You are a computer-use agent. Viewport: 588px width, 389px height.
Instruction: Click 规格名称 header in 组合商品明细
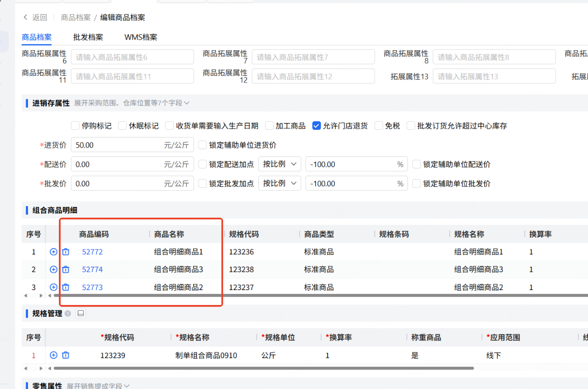click(469, 234)
